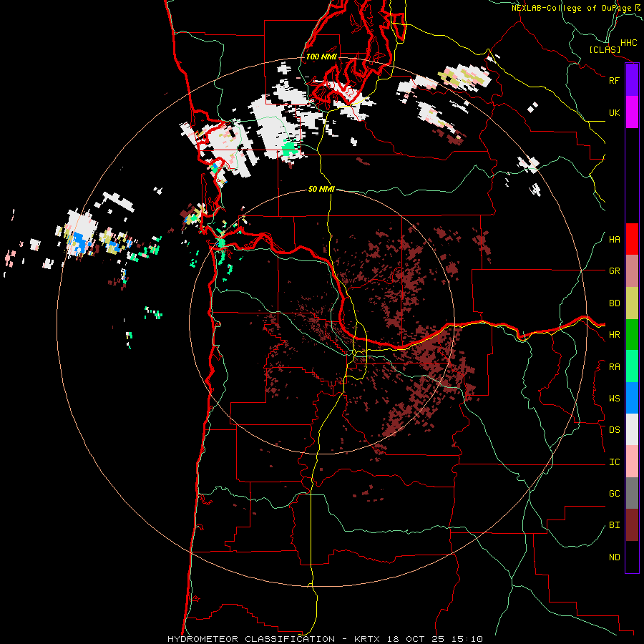Click the HHC product code label
Image resolution: width=644 pixels, height=644 pixels.
(629, 42)
